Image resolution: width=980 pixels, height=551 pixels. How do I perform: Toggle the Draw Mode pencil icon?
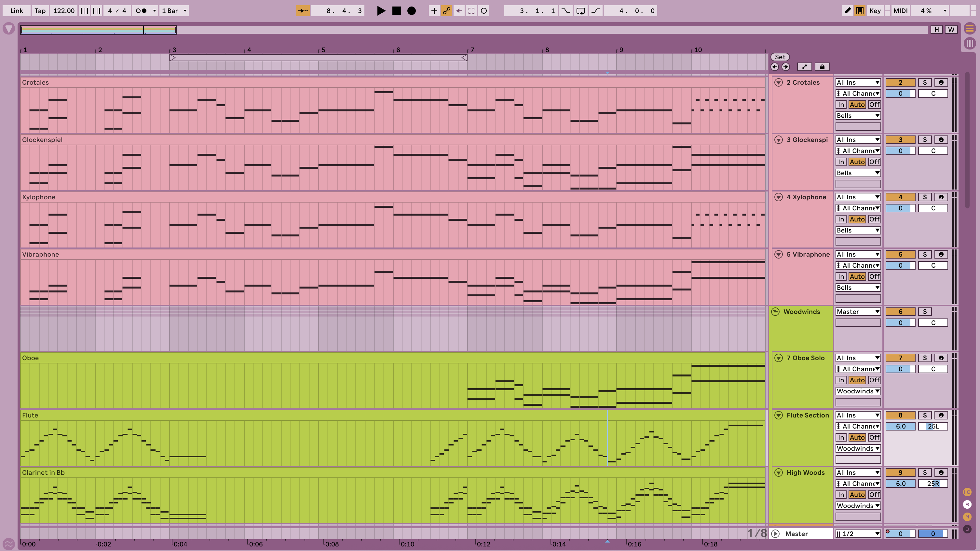coord(847,11)
